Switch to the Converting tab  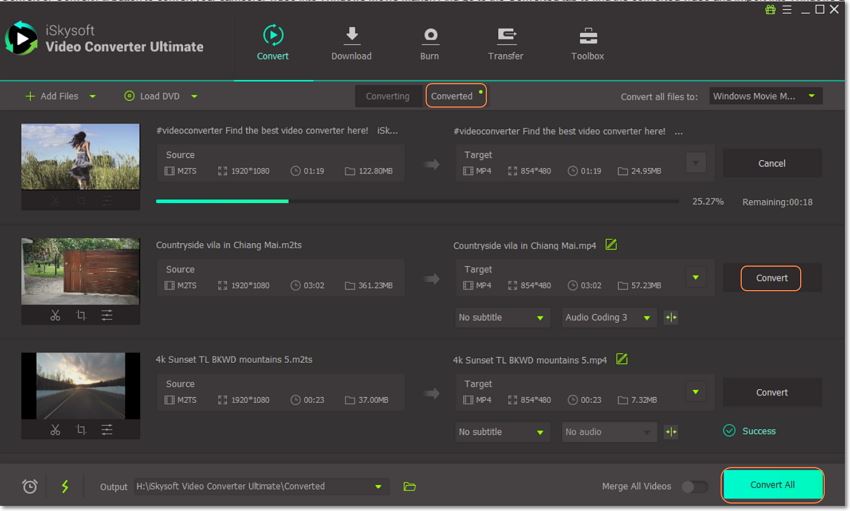(x=388, y=96)
